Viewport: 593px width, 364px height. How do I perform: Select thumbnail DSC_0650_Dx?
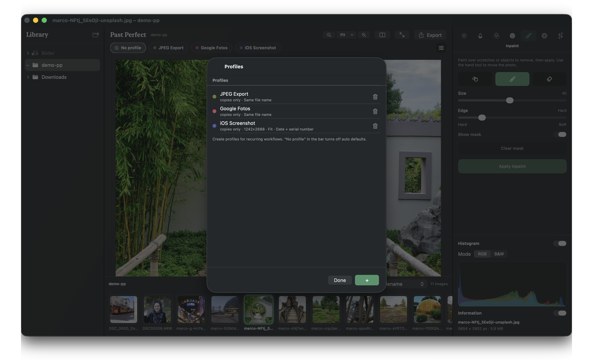123,310
